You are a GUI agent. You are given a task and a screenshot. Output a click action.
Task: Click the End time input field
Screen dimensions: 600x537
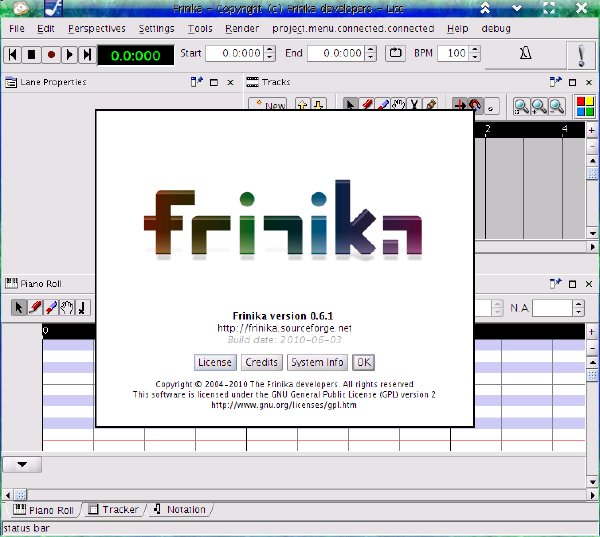336,53
